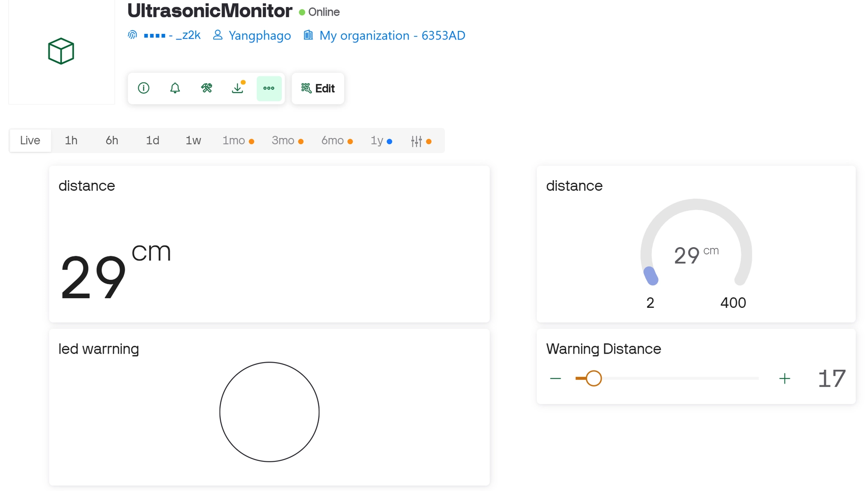Viewport: 868px width, 491px height.
Task: Open the Yangphago owner link
Action: pyautogui.click(x=259, y=36)
